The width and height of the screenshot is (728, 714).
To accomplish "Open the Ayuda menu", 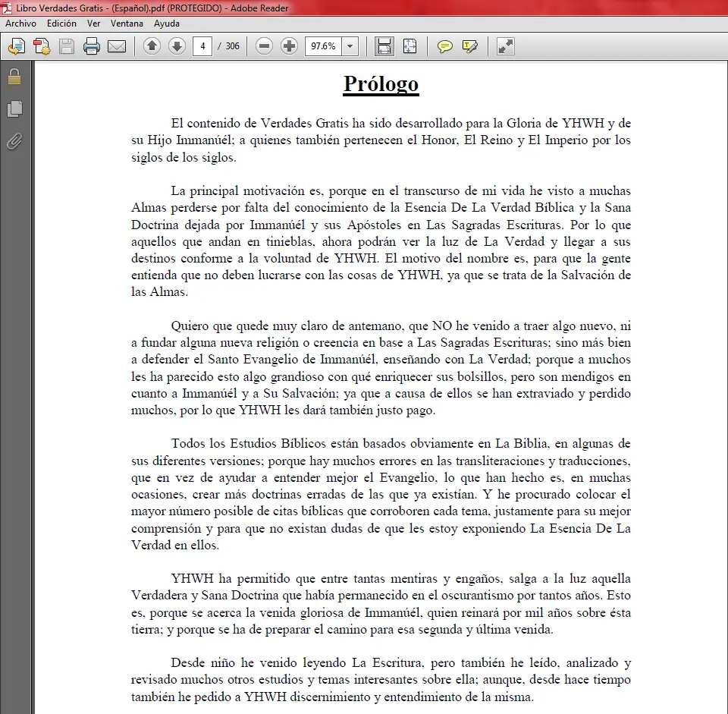I will point(167,24).
